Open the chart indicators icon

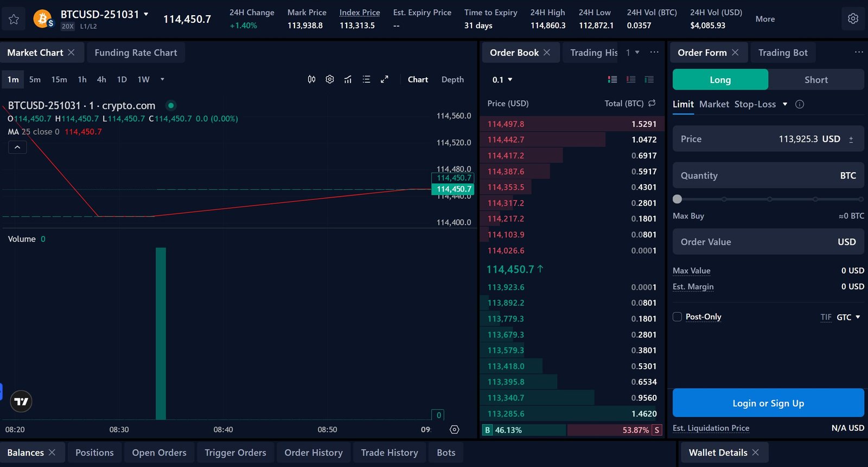[x=348, y=79]
